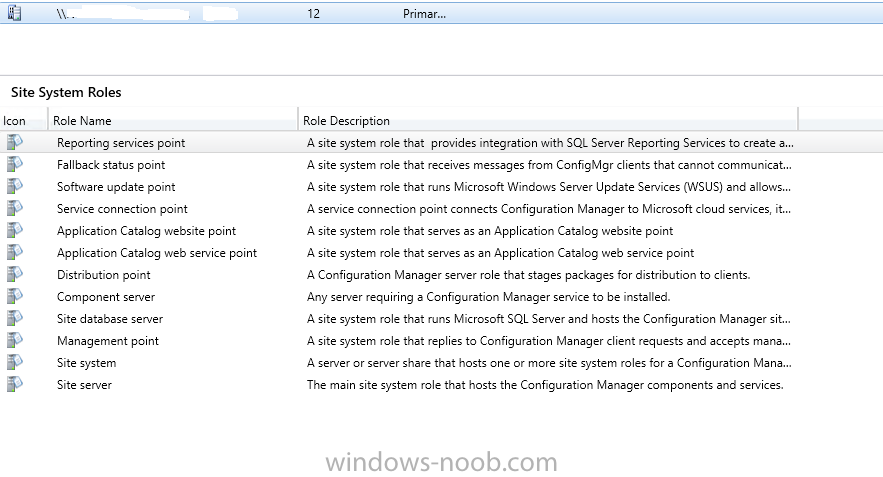Image resolution: width=883 pixels, height=477 pixels.
Task: Click the Site system row icon
Action: [x=15, y=362]
